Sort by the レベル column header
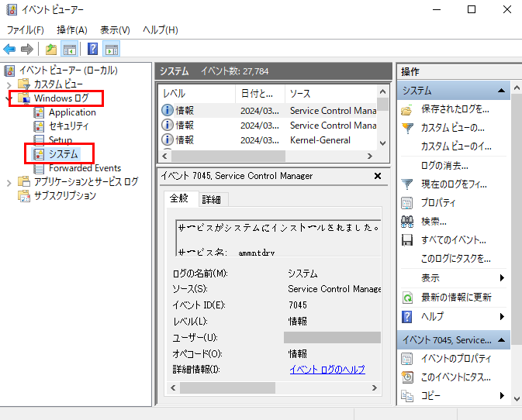Screen dimensions: 522x420 [x=197, y=94]
